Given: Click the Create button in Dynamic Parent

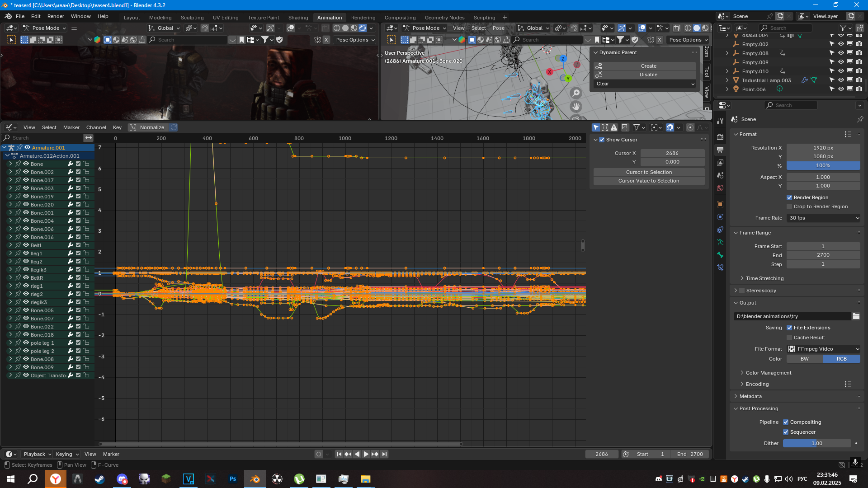Looking at the screenshot, I should click(x=648, y=66).
